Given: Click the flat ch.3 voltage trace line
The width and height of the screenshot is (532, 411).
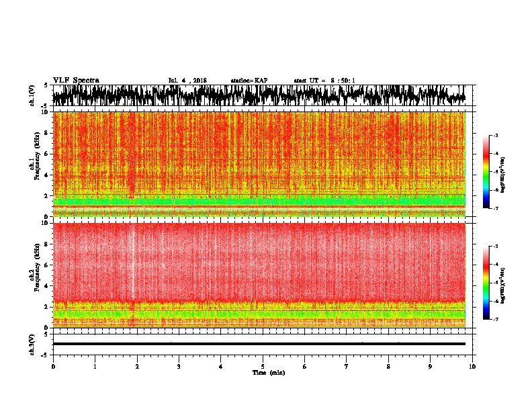Looking at the screenshot, I should tap(259, 344).
